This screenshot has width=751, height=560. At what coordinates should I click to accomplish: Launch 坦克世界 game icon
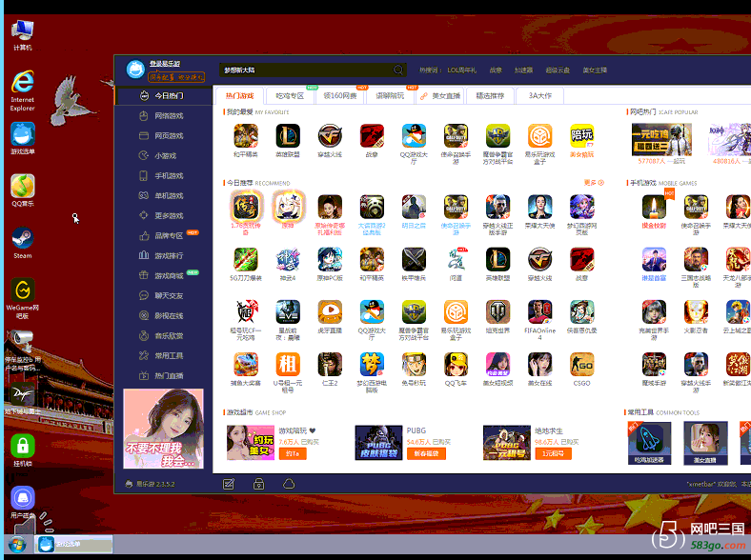pos(498,312)
